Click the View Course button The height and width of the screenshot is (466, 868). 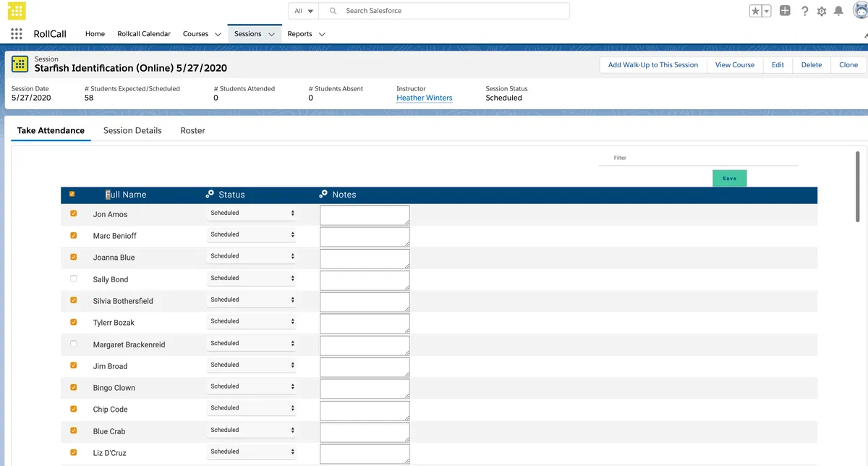pyautogui.click(x=735, y=65)
